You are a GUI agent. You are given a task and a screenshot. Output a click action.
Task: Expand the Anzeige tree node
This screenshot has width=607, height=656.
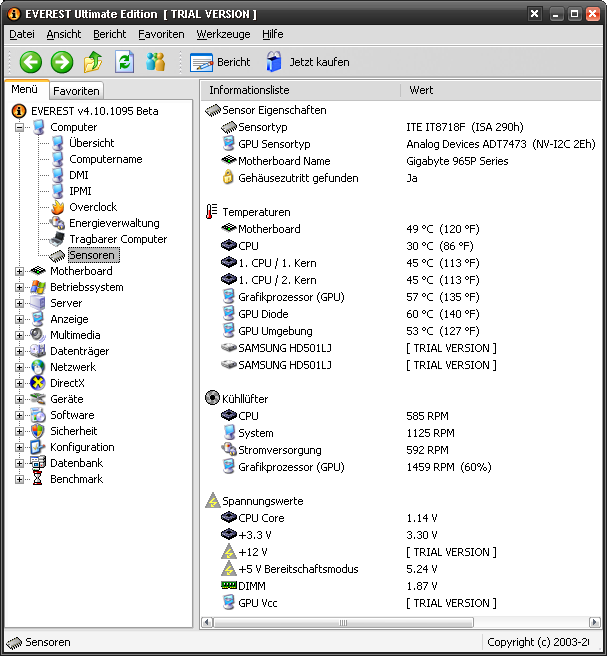[19, 319]
